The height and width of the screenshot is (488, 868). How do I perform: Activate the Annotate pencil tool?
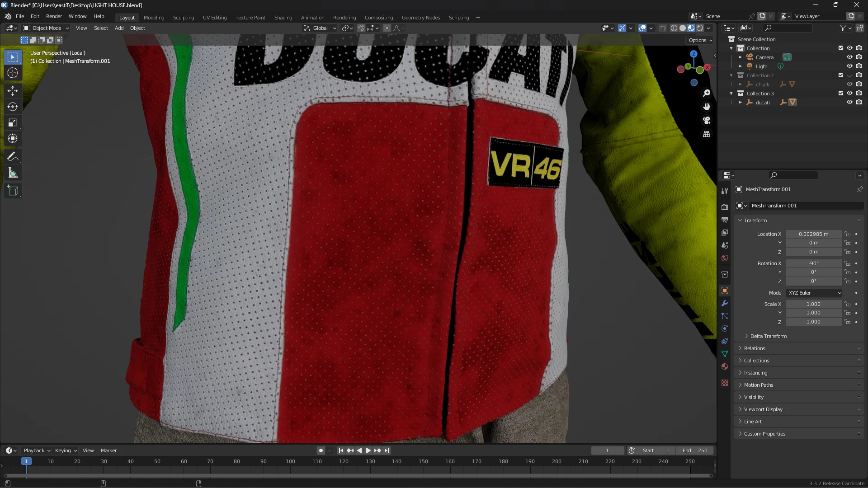pyautogui.click(x=13, y=157)
